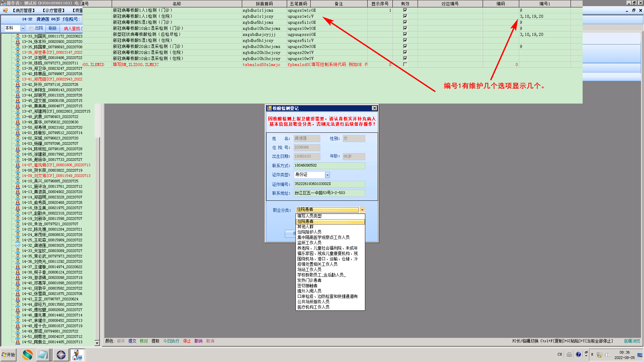Click the 联系方式 phone number field
644x362 pixels.
329,166
